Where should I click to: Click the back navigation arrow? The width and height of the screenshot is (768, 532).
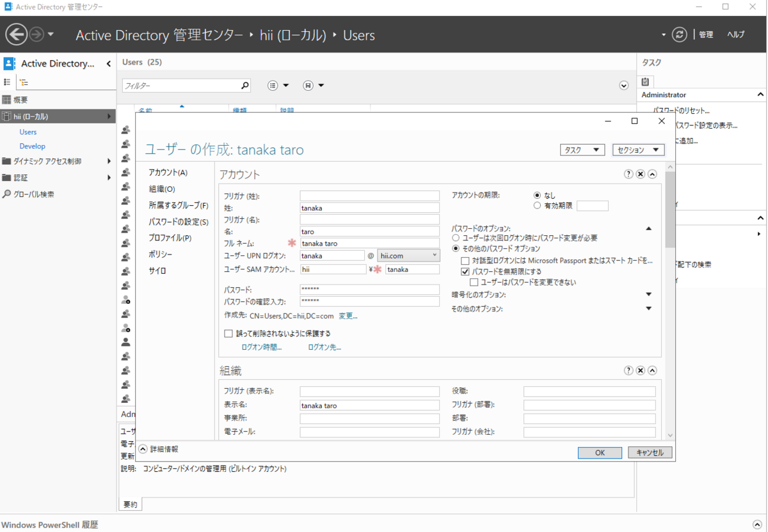click(17, 34)
